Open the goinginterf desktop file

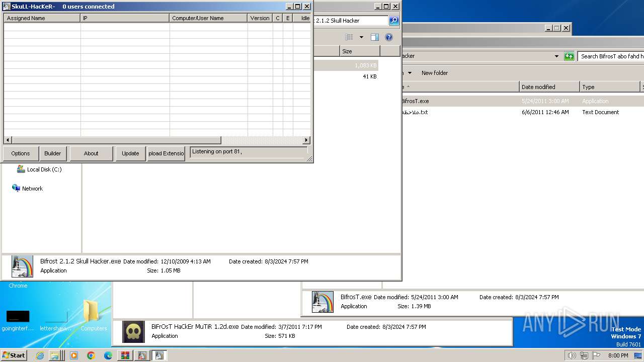[18, 320]
